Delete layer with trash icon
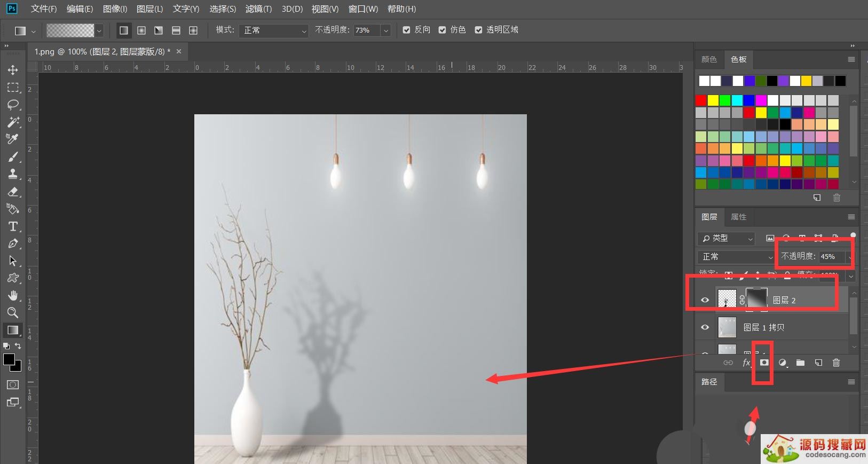868x464 pixels. (x=837, y=363)
